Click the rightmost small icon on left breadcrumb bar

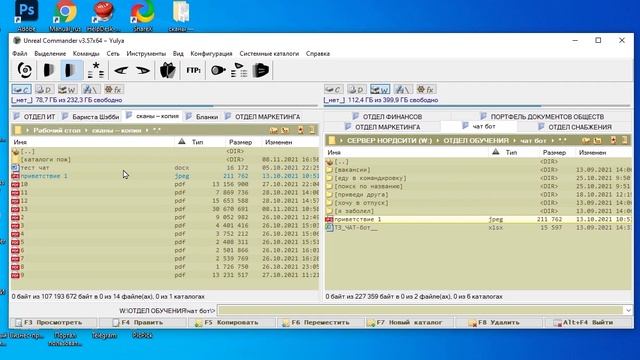312,130
